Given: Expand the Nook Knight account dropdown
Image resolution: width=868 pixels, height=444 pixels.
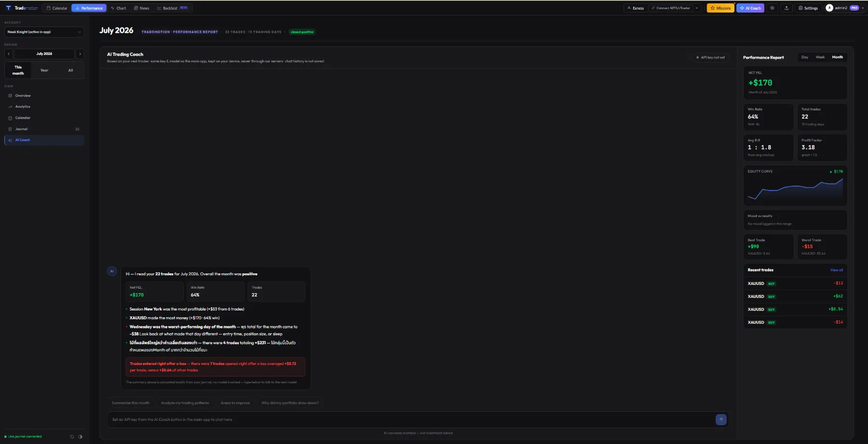Looking at the screenshot, I should pyautogui.click(x=44, y=32).
